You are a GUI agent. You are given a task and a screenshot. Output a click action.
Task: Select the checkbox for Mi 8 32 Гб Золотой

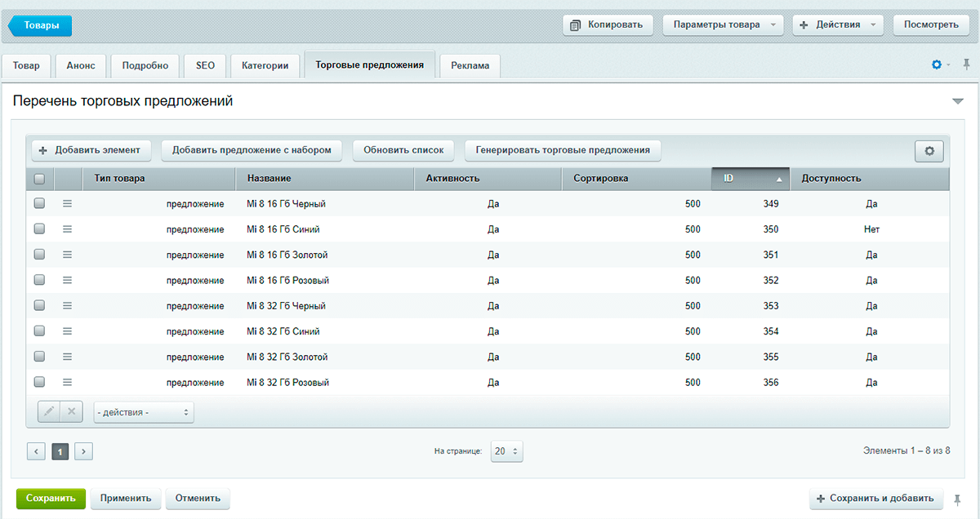coord(39,357)
